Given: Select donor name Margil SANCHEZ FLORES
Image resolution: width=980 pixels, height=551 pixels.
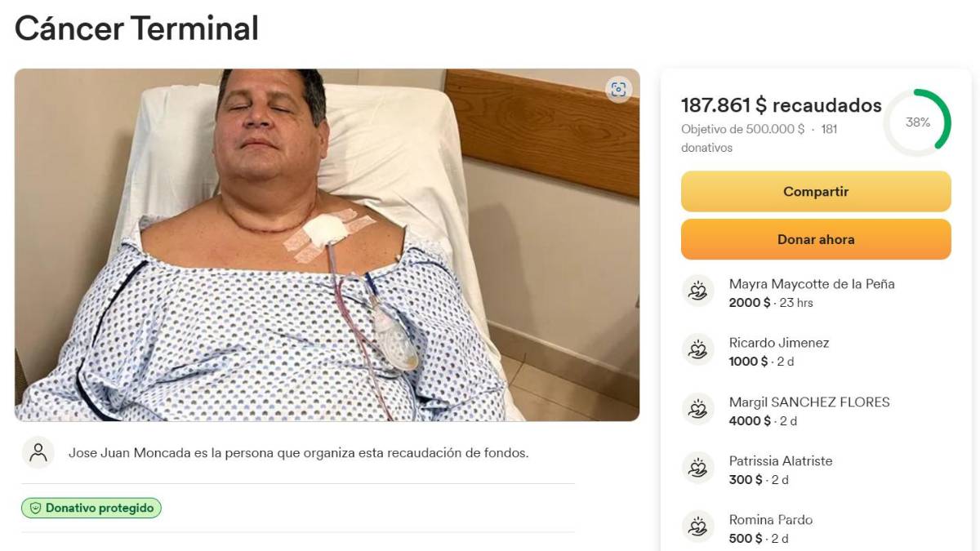Looking at the screenshot, I should (x=808, y=402).
